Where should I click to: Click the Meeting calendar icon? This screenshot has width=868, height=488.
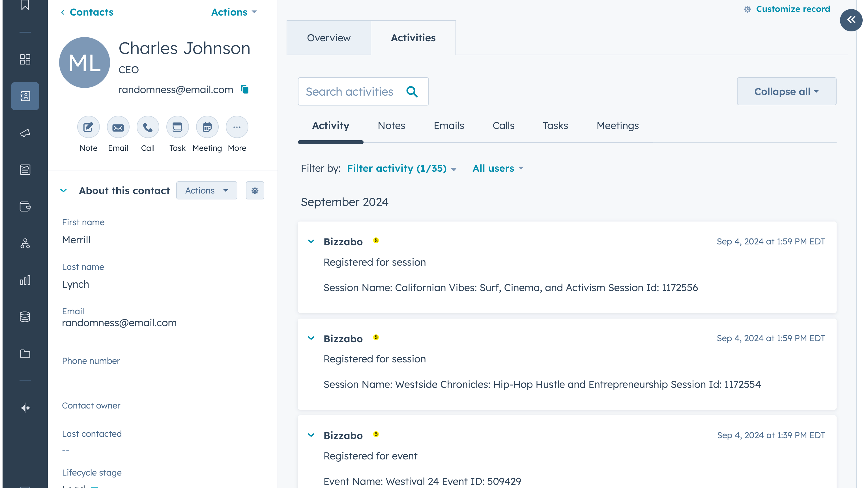pos(207,127)
